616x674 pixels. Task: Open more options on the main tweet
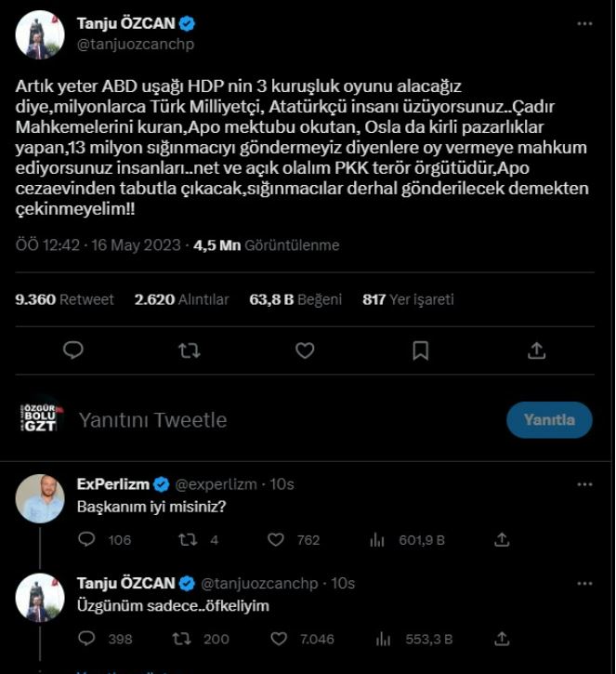(x=583, y=23)
